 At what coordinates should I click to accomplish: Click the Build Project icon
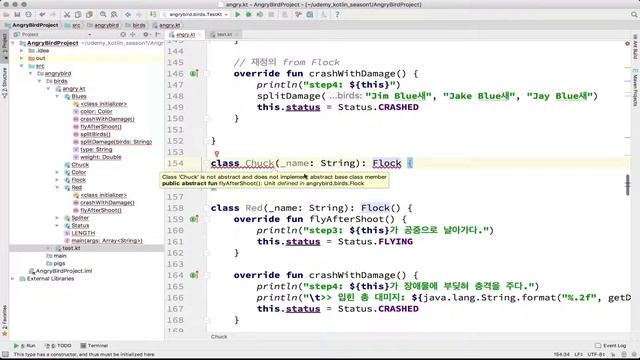(153, 15)
